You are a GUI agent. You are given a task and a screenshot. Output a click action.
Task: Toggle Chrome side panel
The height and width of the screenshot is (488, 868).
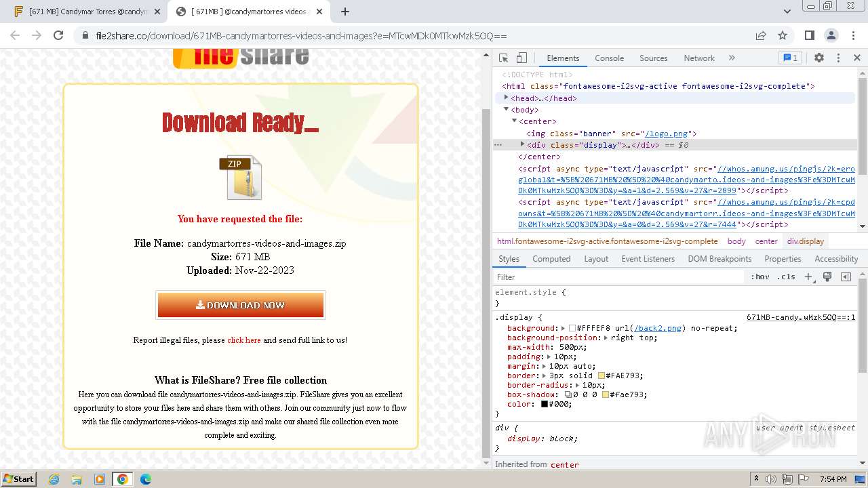coord(809,35)
